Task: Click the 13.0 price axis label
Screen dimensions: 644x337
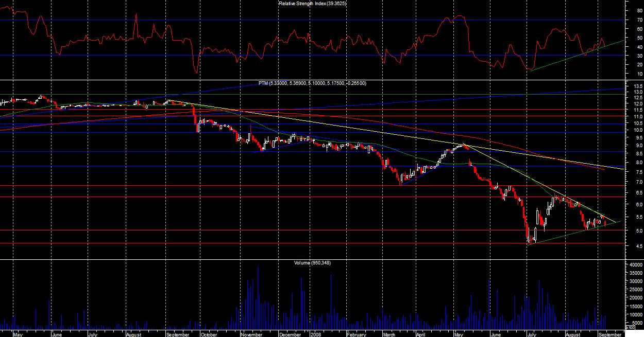Action: pyautogui.click(x=638, y=92)
